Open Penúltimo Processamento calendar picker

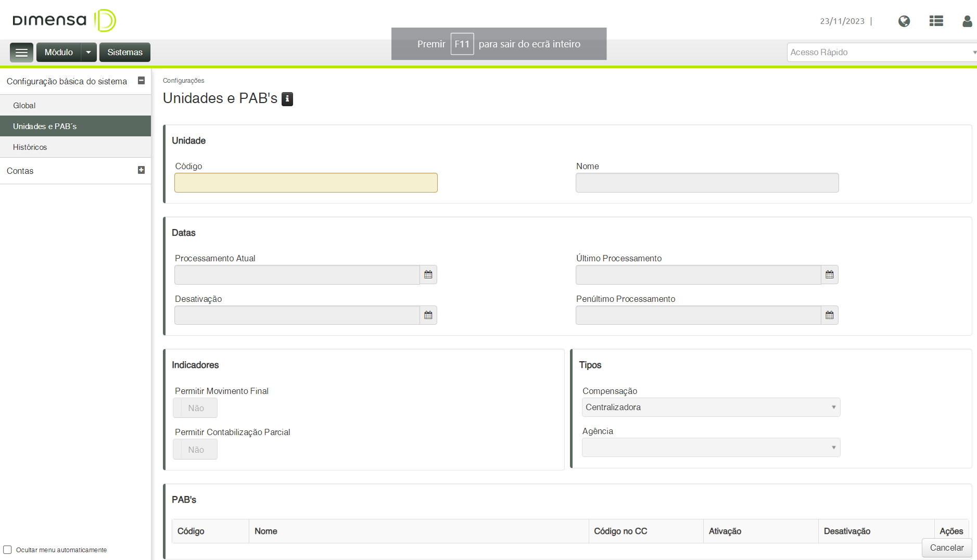tap(830, 315)
